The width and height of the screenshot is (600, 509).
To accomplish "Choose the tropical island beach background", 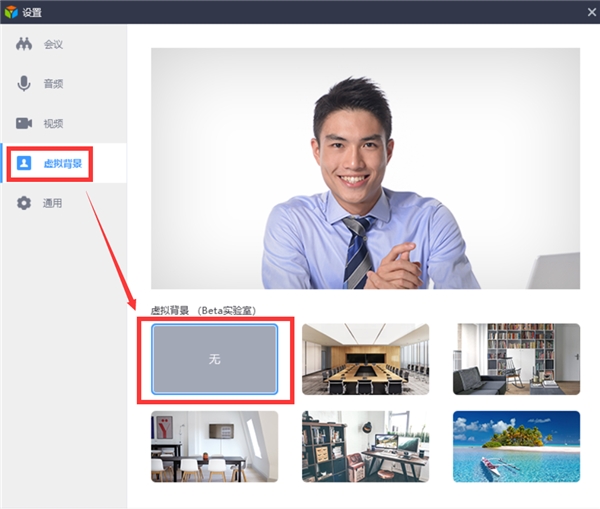I will [x=517, y=447].
